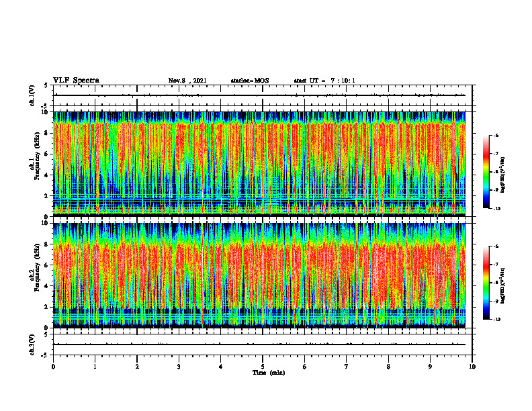Click the "station=MOS" header label
Viewport: 532px width, 411px height.
tap(250, 81)
